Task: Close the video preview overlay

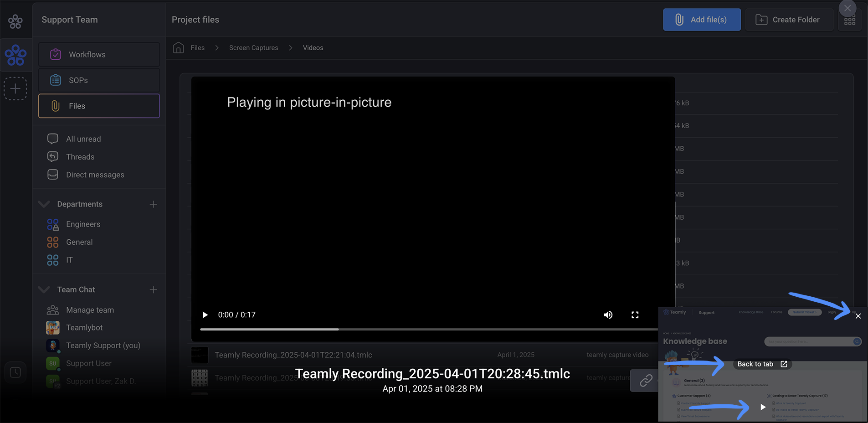Action: [x=847, y=8]
